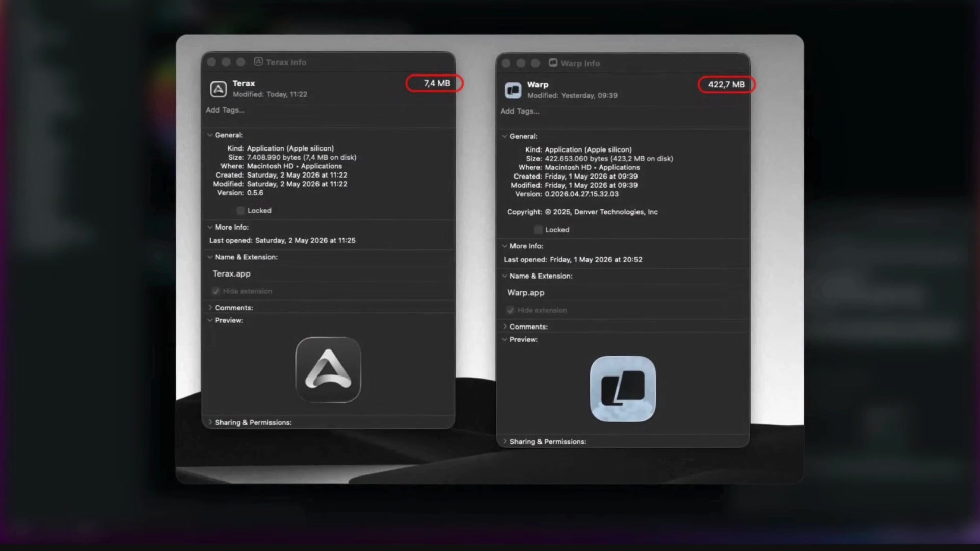Viewport: 980px width, 551px height.
Task: Collapse More Info section in Terax Info
Action: click(x=210, y=227)
